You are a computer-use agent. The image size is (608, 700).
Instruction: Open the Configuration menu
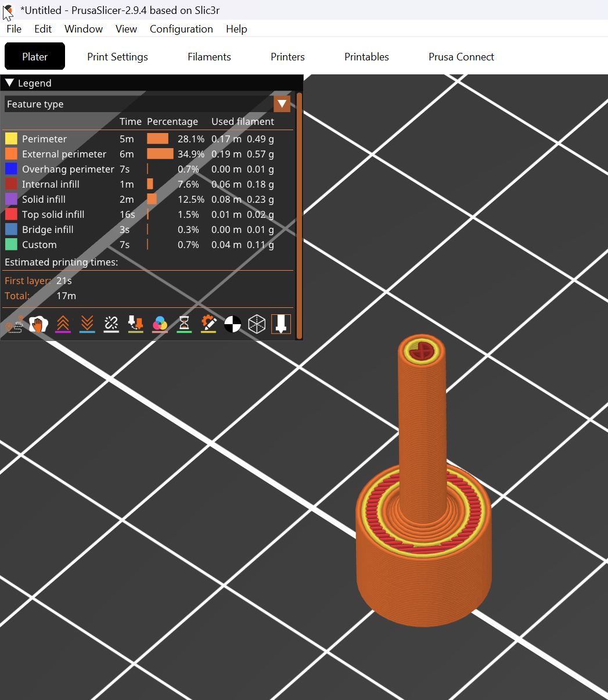(181, 29)
